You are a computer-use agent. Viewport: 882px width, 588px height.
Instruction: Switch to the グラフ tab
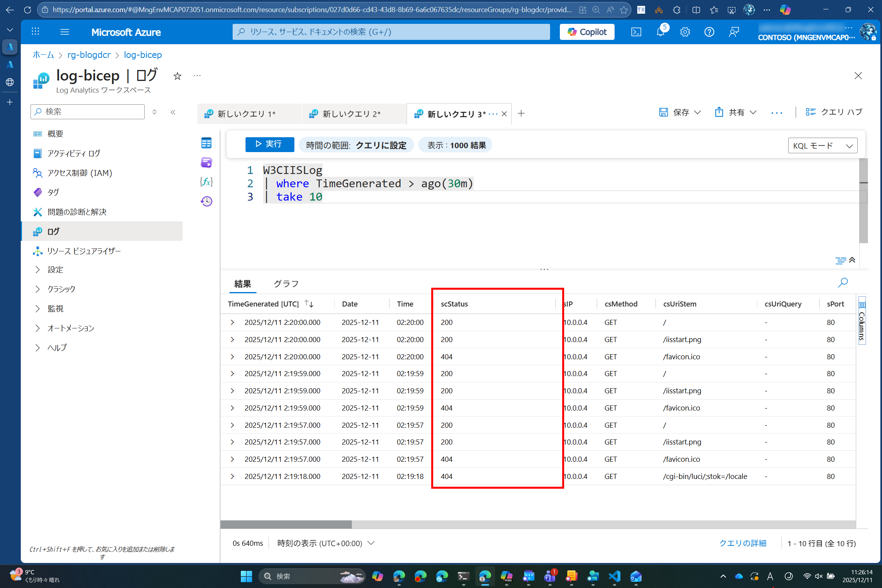(x=286, y=284)
